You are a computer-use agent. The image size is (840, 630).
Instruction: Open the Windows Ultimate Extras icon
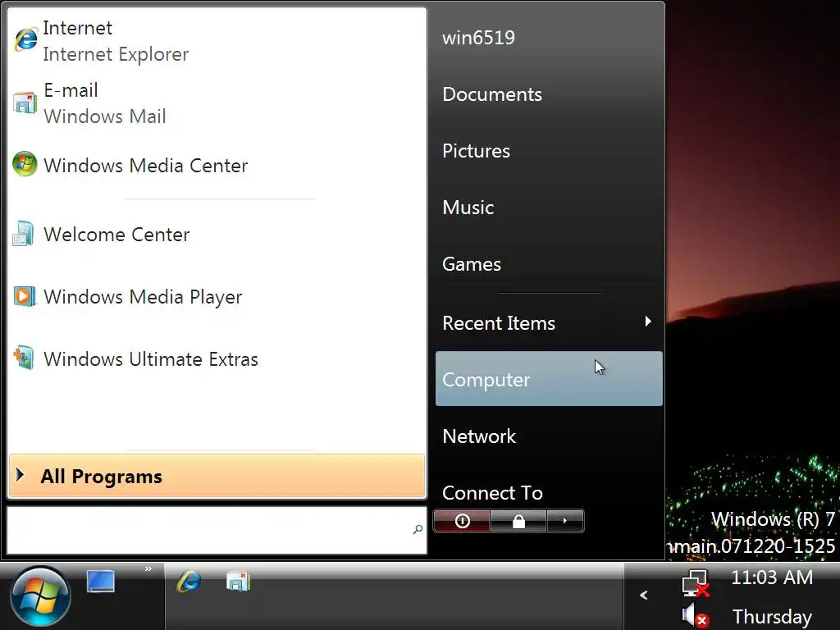click(x=24, y=358)
